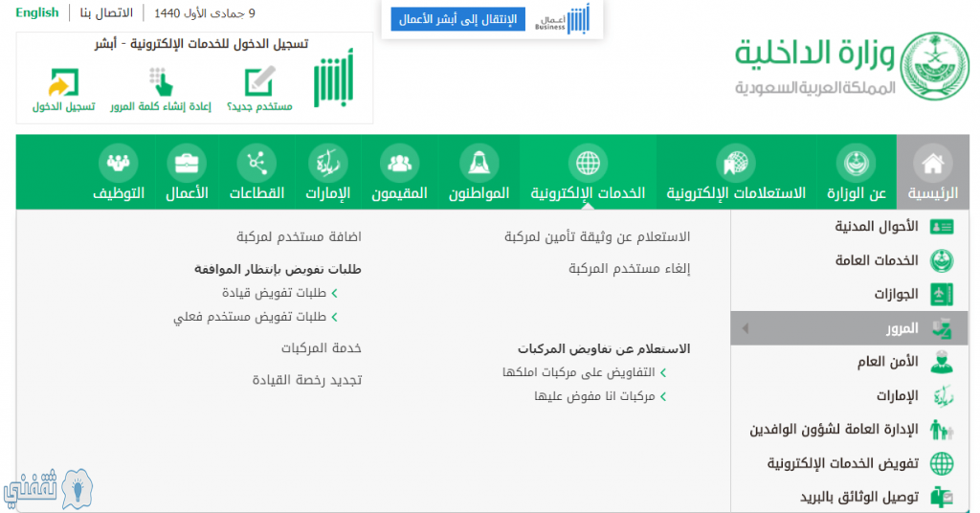Image resolution: width=980 pixels, height=513 pixels.
Task: Open the الرئيسية home tab
Action: pyautogui.click(x=932, y=172)
